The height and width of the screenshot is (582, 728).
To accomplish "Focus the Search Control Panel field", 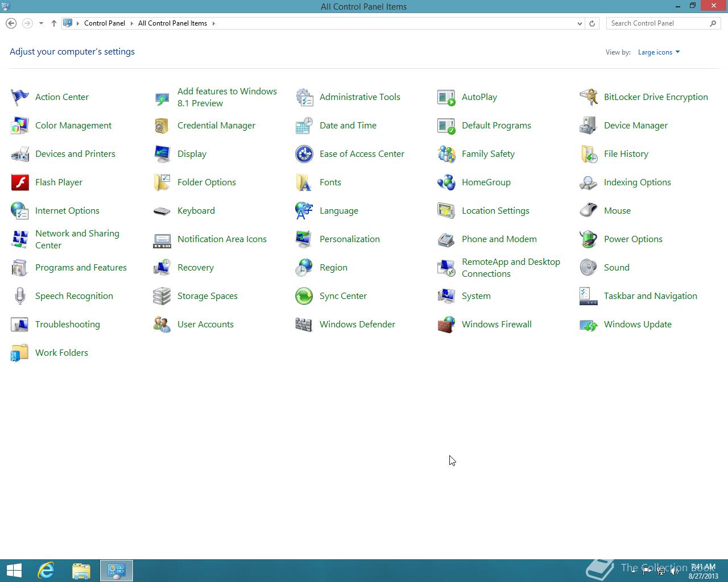I will click(663, 23).
